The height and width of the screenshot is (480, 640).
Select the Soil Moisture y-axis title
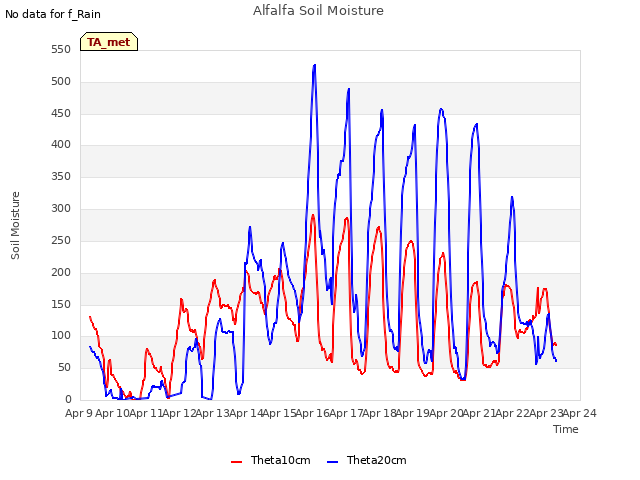click(15, 225)
